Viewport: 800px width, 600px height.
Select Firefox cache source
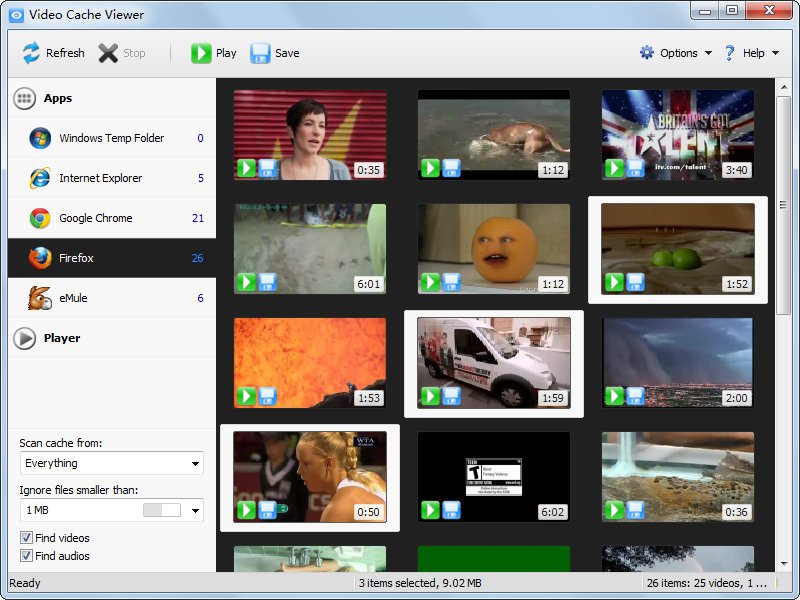tap(112, 258)
